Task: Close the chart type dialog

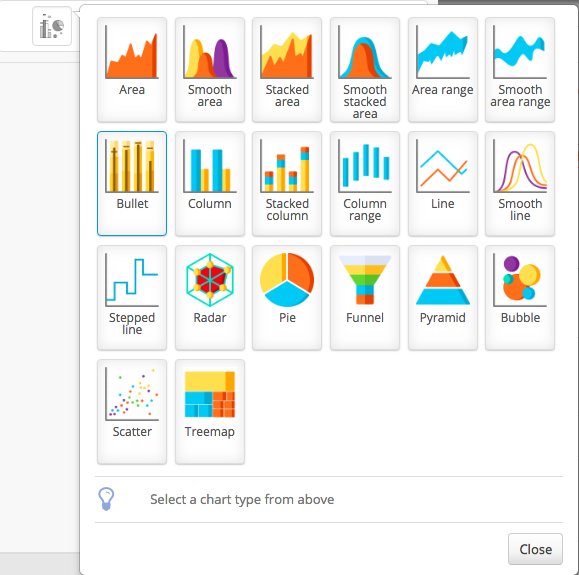Action: [x=535, y=549]
